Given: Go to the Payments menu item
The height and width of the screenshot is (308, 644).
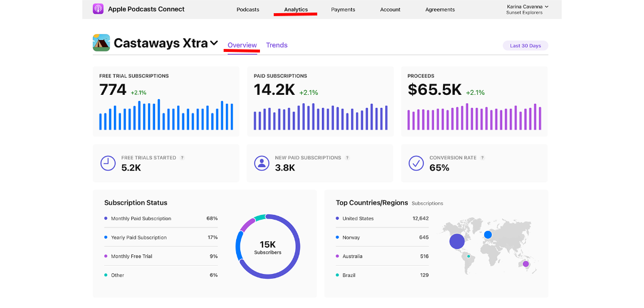Looking at the screenshot, I should pos(343,10).
